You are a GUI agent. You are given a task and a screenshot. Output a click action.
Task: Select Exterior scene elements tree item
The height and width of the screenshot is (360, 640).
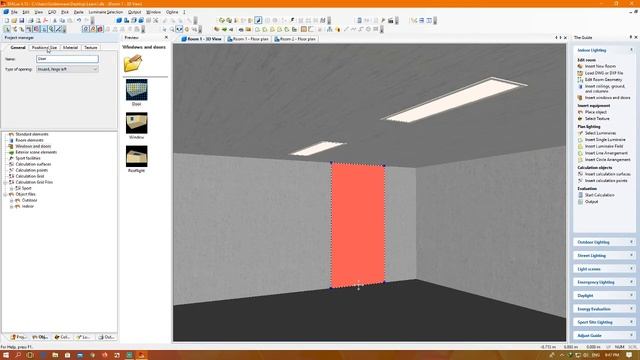click(36, 152)
